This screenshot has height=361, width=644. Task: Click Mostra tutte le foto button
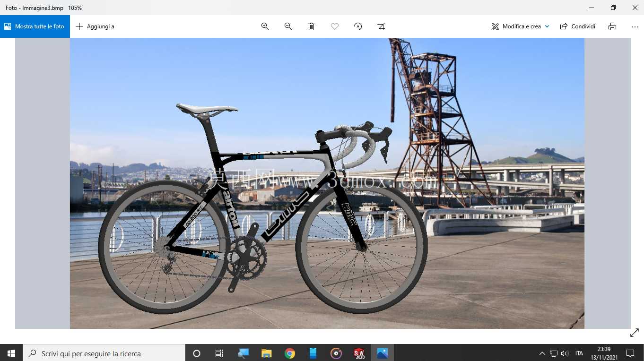pos(35,26)
